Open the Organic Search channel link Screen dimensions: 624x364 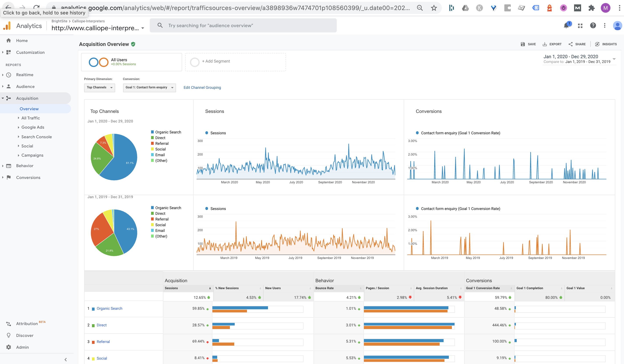click(x=109, y=309)
